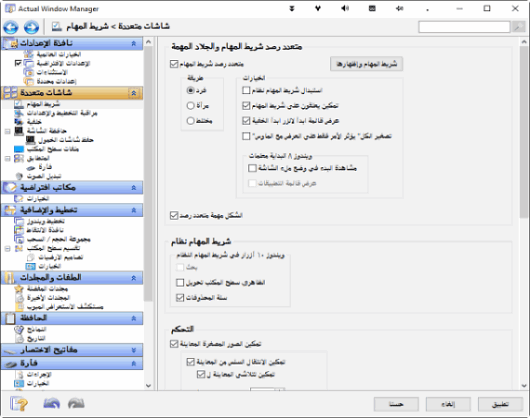Select the مرآة radio button

[x=190, y=105]
